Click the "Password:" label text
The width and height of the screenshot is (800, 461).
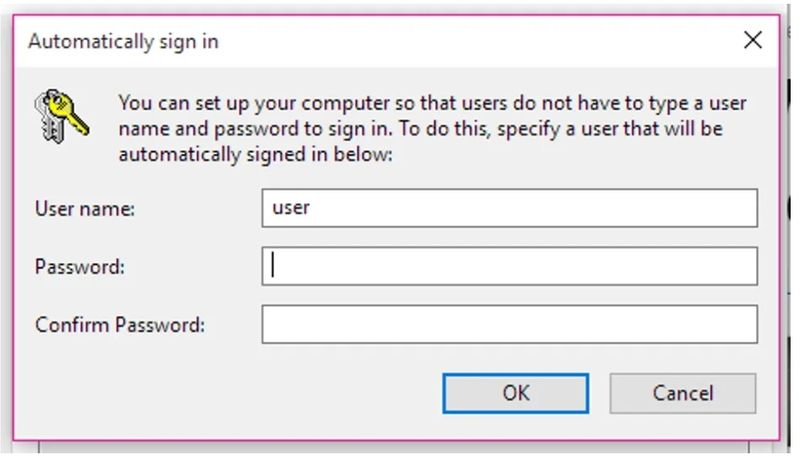81,268
